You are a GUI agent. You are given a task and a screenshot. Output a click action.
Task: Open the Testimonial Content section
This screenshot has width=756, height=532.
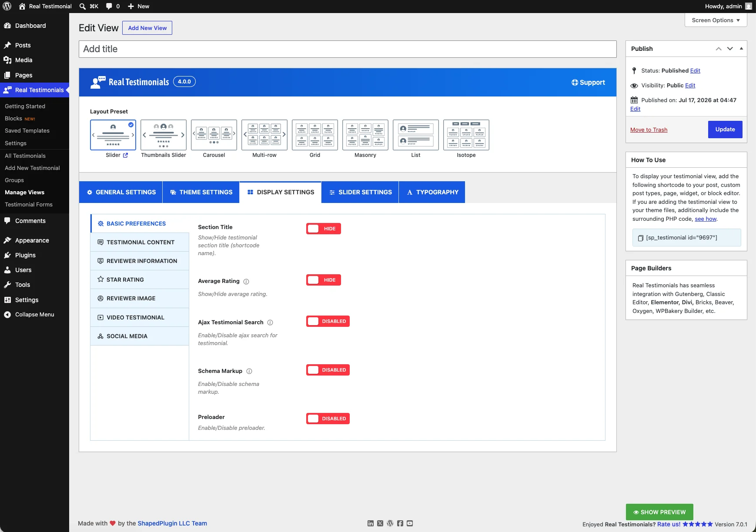click(140, 242)
